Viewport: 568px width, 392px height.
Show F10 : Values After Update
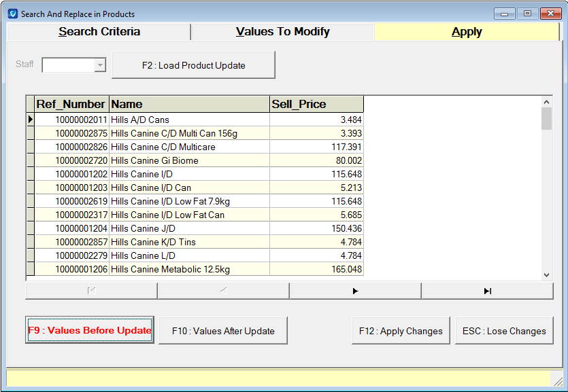tap(223, 331)
